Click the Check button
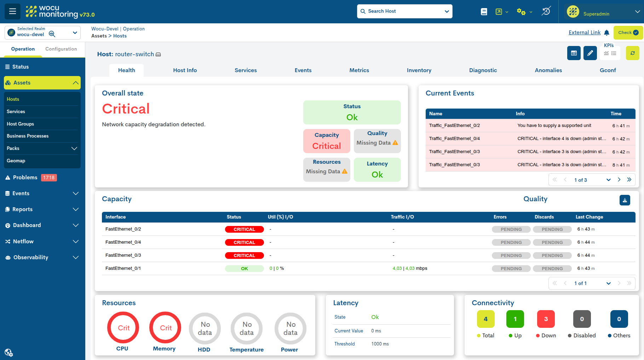The height and width of the screenshot is (360, 644). pyautogui.click(x=628, y=33)
